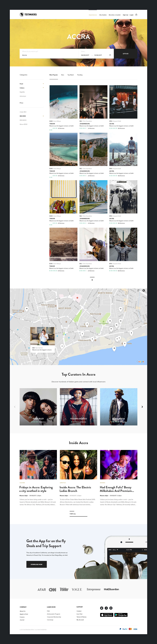Select map pin number 3
This screenshot has height=644, width=157.
click(82, 334)
